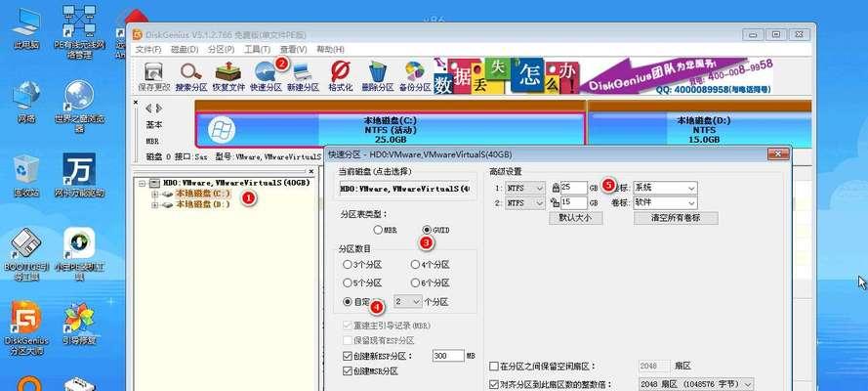
Task: Toggle 对齐分区到此扇区数的整数倍 checkbox
Action: click(494, 384)
